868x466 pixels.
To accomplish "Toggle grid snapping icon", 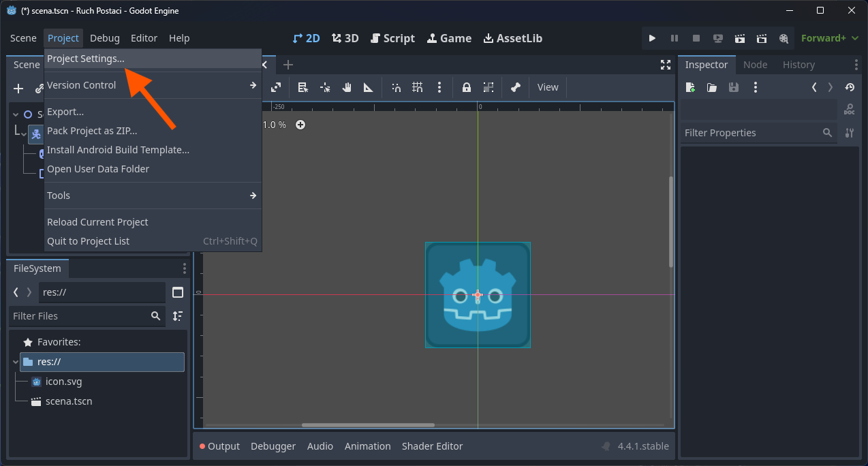I will (418, 87).
